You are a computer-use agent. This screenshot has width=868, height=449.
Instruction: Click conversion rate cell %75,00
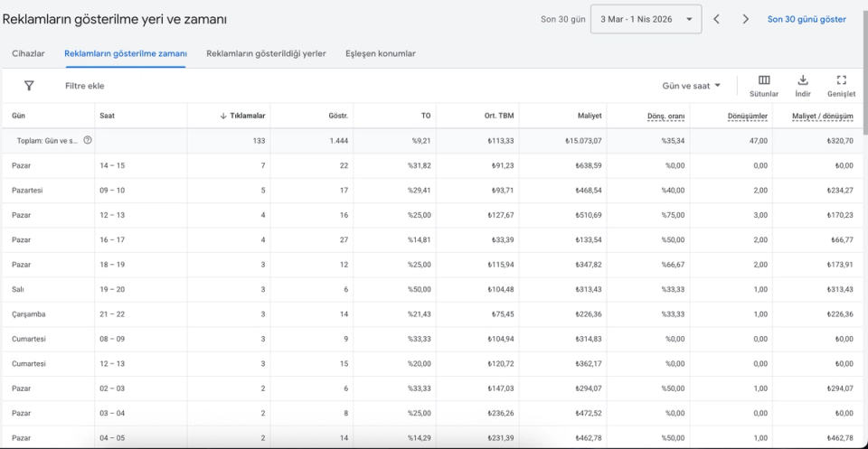click(673, 215)
